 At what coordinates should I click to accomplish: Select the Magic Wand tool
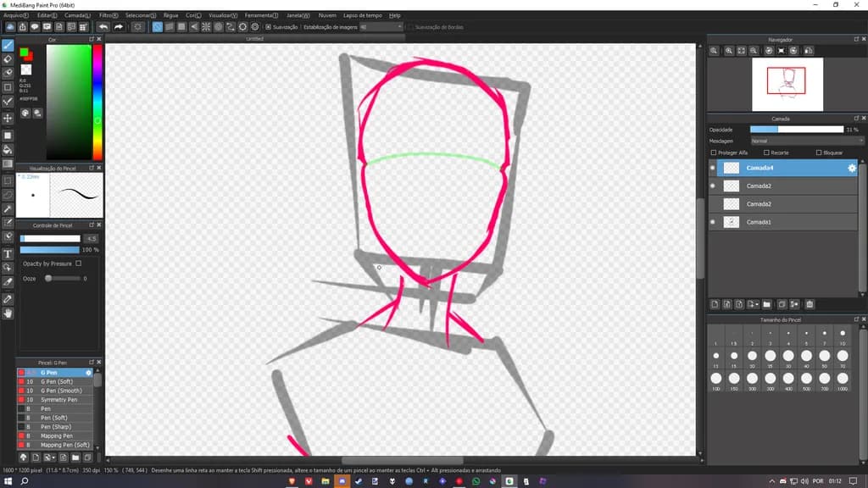coord(8,210)
